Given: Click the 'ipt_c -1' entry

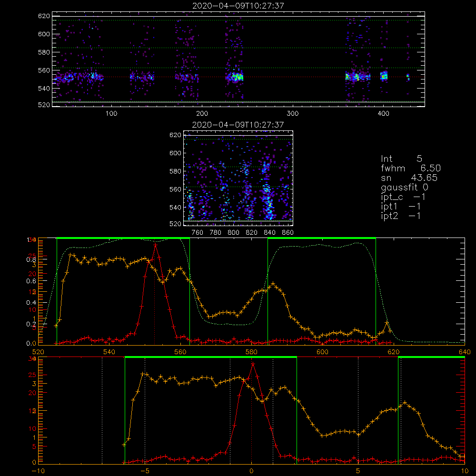Looking at the screenshot, I should click(x=403, y=197).
